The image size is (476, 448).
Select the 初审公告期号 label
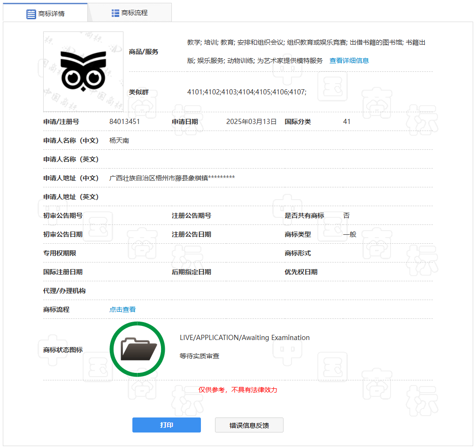click(x=63, y=216)
